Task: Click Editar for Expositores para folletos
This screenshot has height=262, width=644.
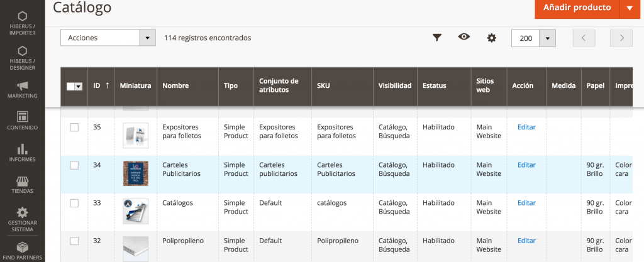Action: 526,127
